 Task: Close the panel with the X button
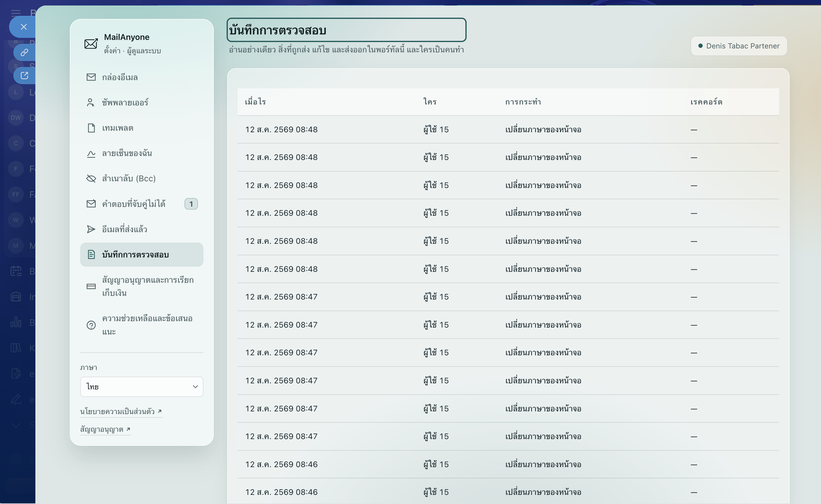(23, 27)
